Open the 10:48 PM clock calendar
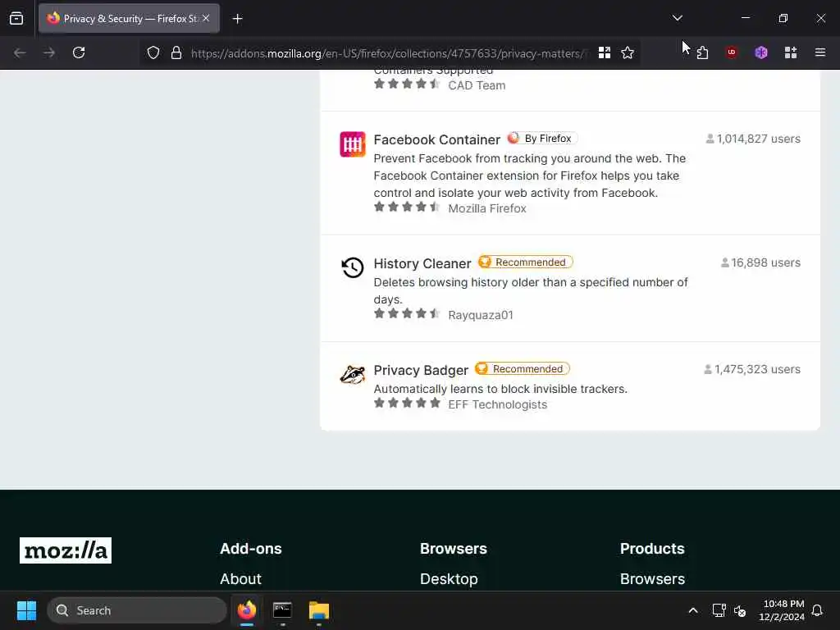This screenshot has width=840, height=630. [x=782, y=610]
